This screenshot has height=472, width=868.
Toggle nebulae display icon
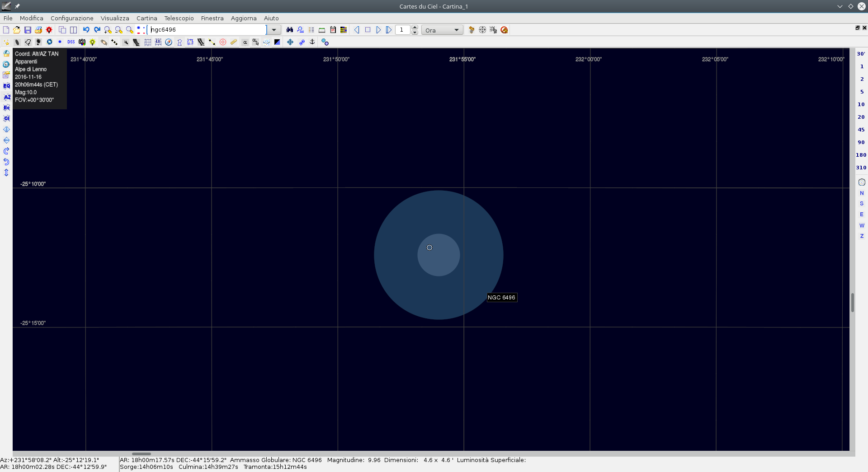28,42
